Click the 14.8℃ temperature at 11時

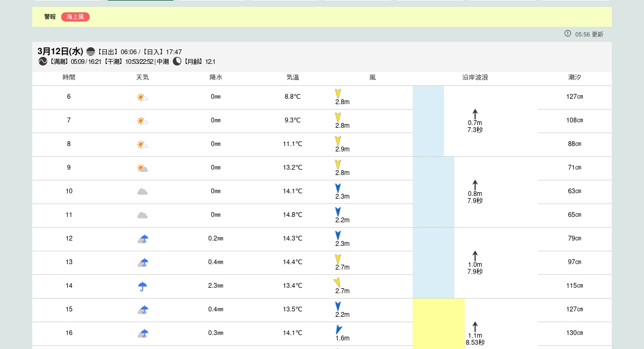[292, 215]
